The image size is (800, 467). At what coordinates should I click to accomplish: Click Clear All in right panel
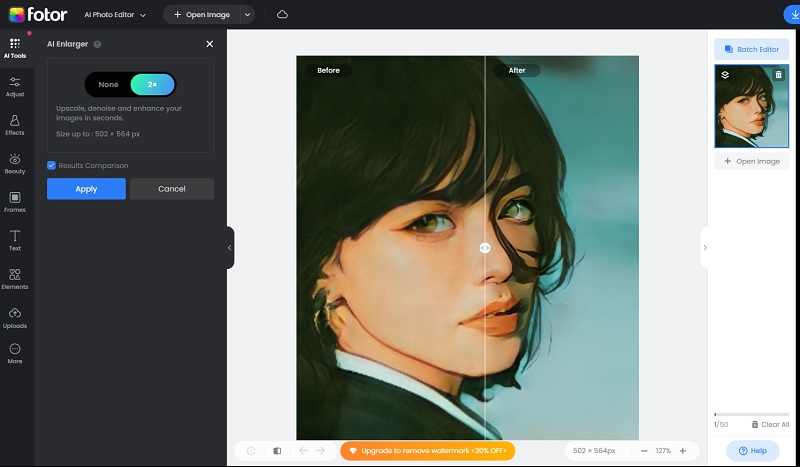click(x=770, y=424)
